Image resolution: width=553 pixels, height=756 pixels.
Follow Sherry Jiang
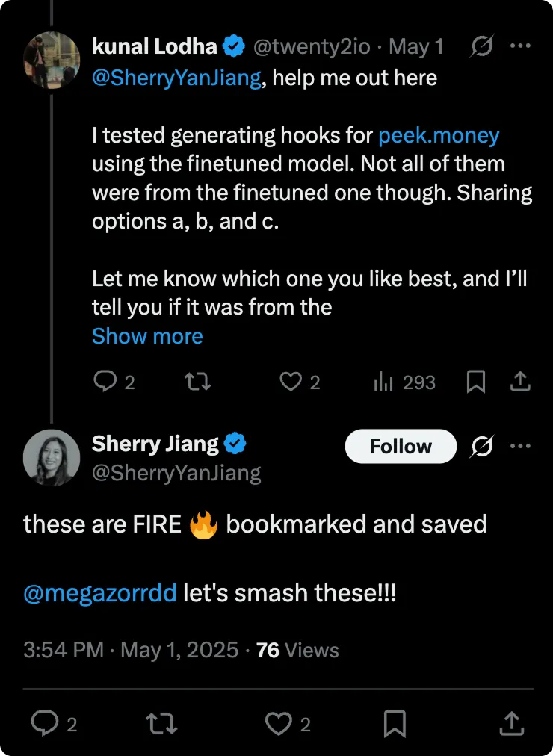(401, 446)
